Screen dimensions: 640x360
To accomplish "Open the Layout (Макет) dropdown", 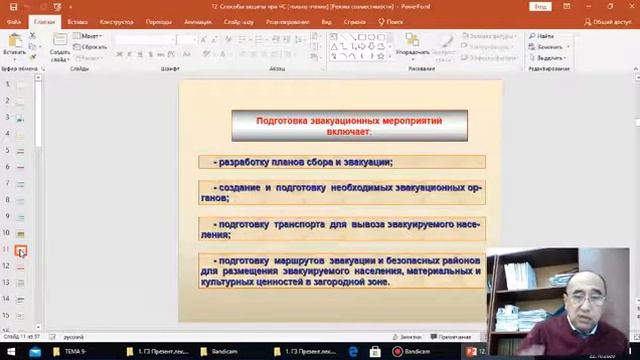I will [88, 36].
